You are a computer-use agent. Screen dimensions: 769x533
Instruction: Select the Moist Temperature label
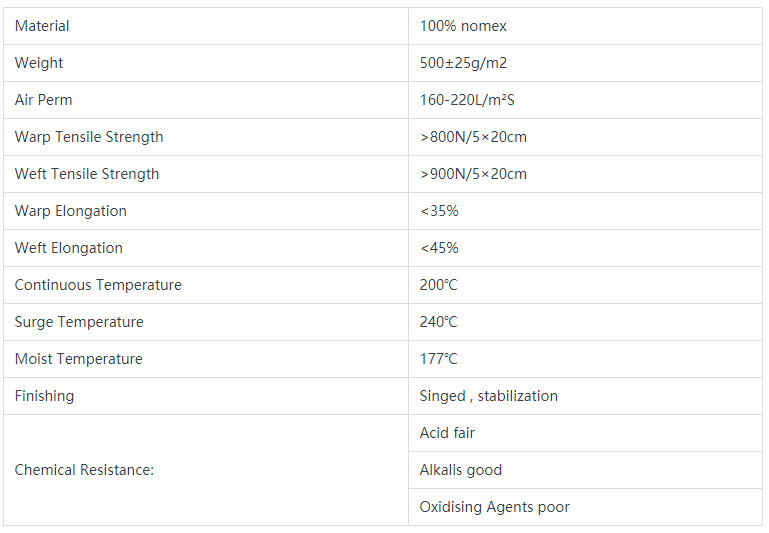78,359
